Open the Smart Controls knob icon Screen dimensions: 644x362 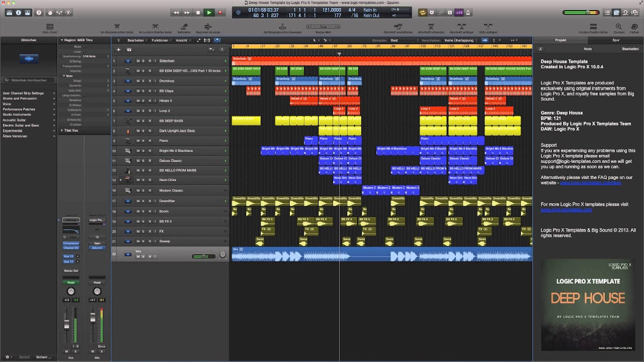tap(50, 12)
